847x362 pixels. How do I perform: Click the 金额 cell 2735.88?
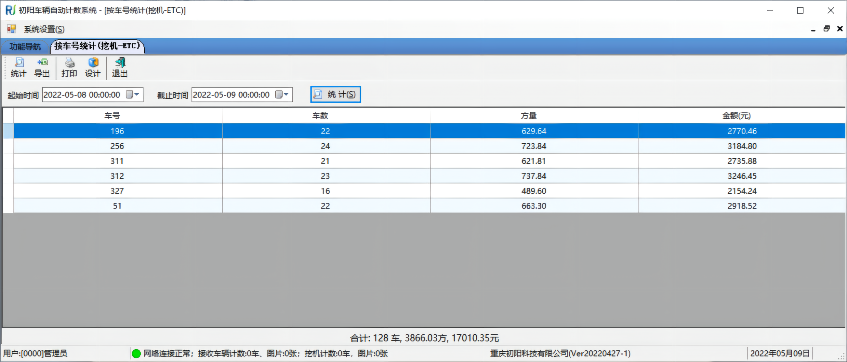pos(742,161)
